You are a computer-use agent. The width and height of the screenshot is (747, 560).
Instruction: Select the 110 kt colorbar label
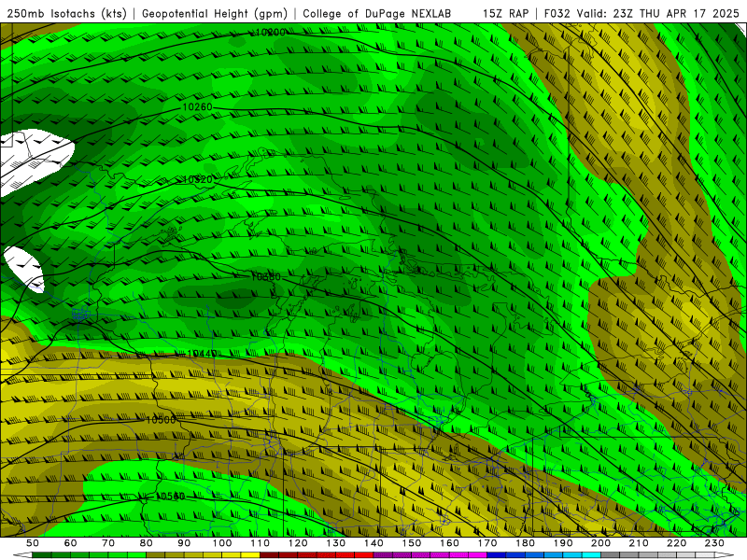pyautogui.click(x=261, y=543)
